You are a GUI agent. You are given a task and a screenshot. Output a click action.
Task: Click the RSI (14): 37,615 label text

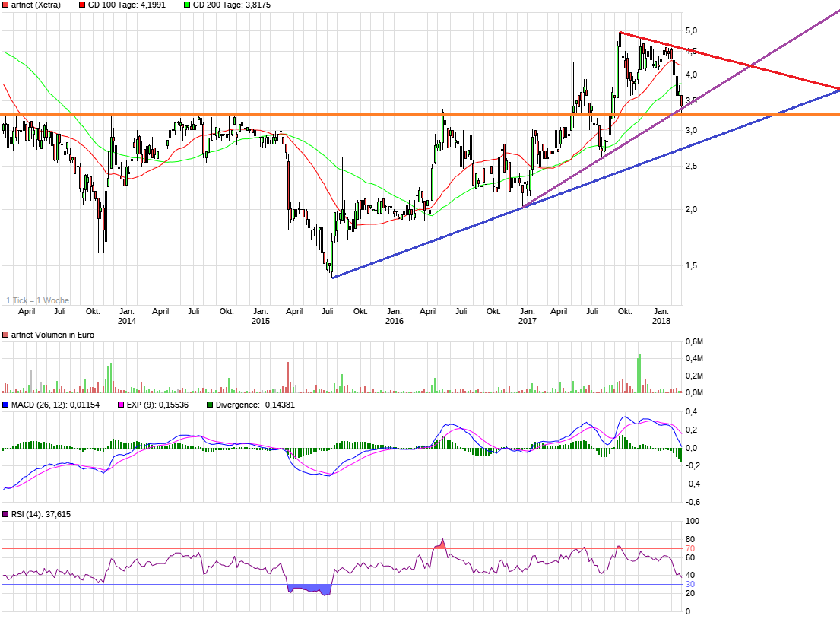[x=41, y=515]
